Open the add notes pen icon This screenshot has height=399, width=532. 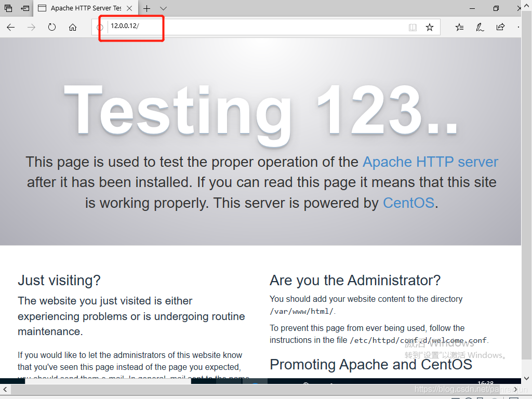tap(480, 27)
